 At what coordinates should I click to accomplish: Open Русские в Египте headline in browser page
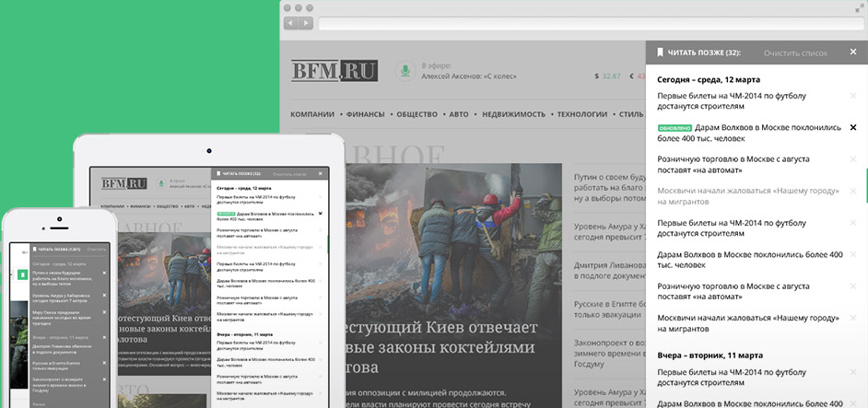pos(609,309)
